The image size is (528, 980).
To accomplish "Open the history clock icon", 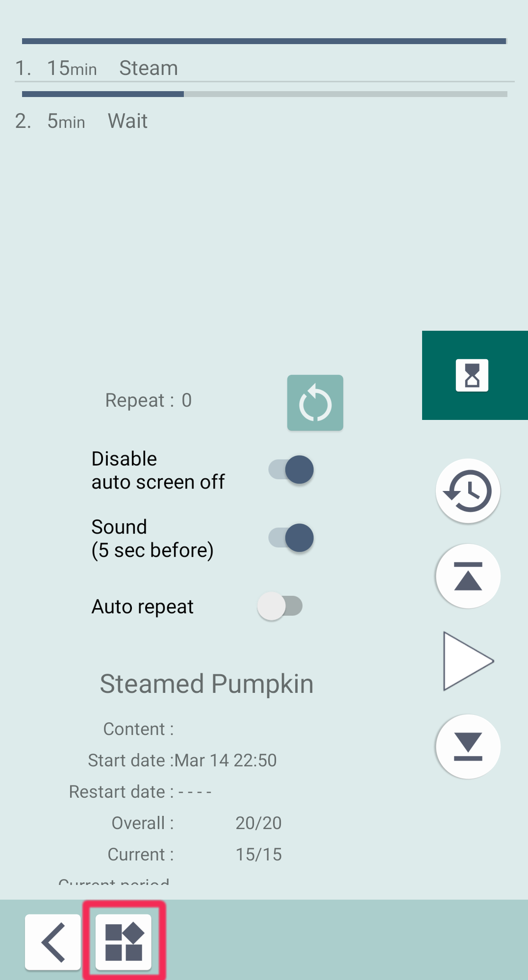I will [x=468, y=490].
